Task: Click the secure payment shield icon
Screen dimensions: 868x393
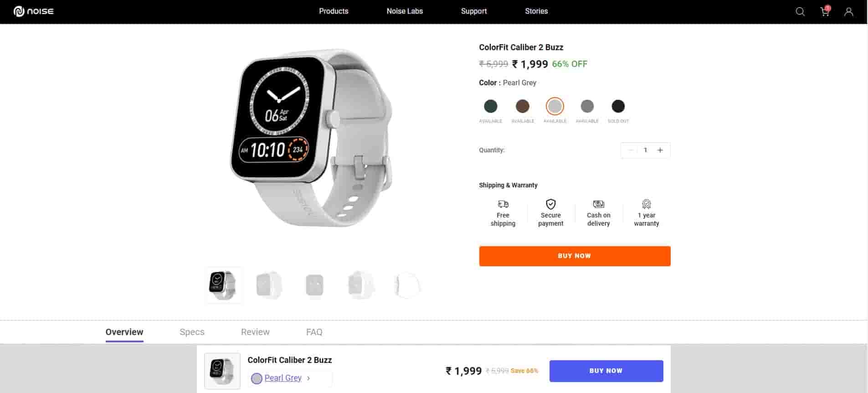Action: pyautogui.click(x=551, y=204)
